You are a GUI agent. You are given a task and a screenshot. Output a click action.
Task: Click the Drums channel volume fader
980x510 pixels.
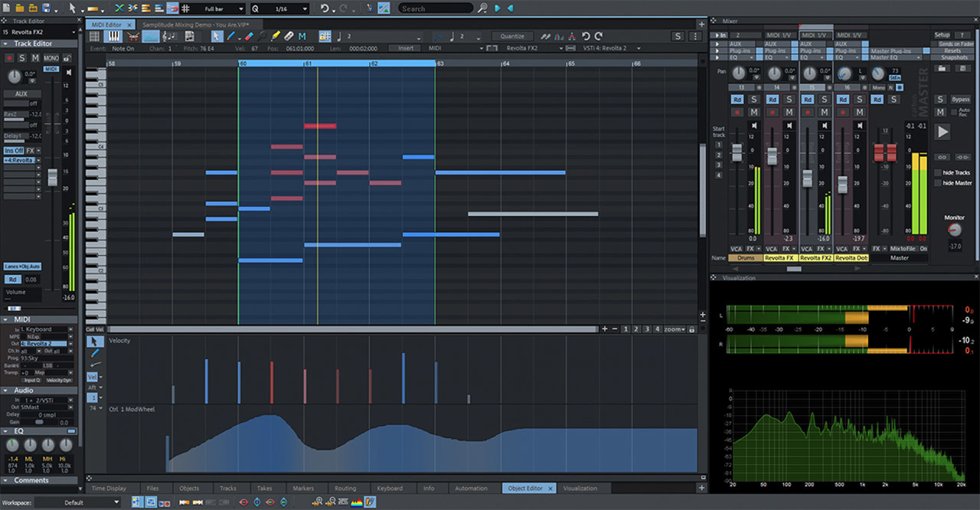pos(737,153)
